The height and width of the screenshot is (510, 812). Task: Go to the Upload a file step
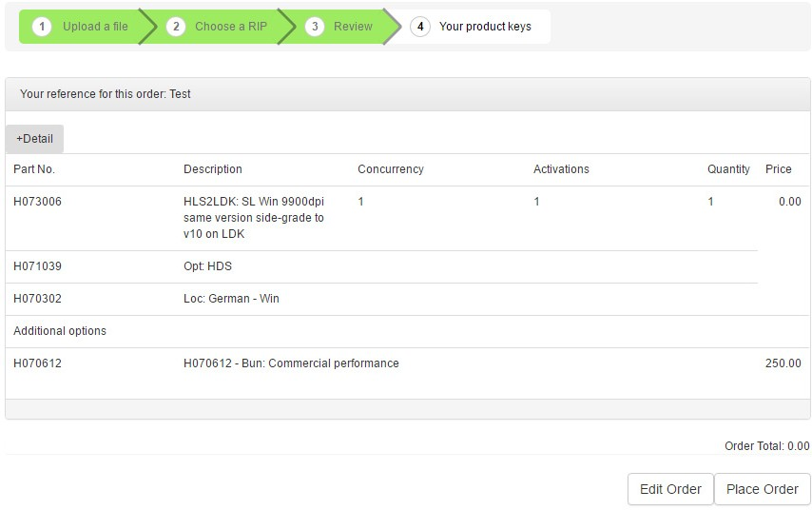(x=95, y=27)
